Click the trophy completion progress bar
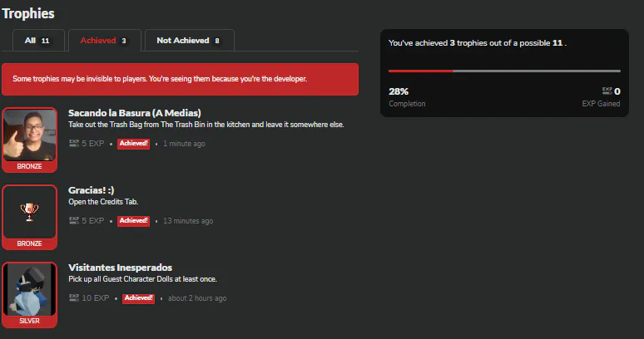Viewport: 644px width, 339px height. [504, 71]
